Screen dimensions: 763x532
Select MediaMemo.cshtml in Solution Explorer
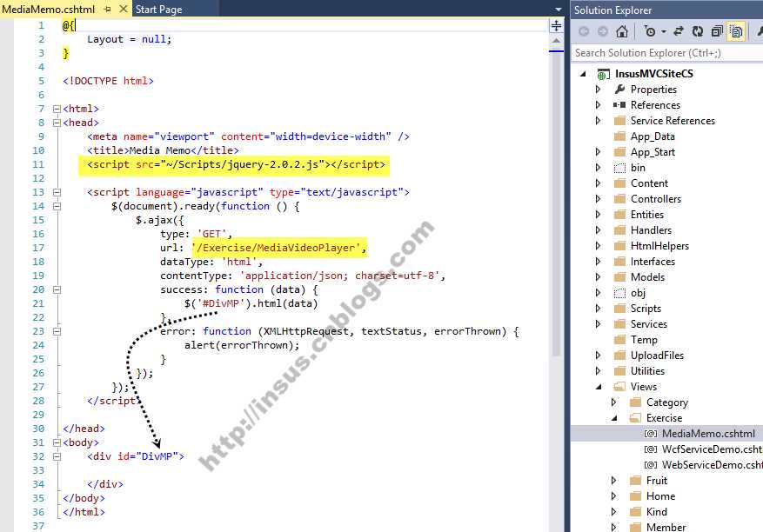coord(708,434)
